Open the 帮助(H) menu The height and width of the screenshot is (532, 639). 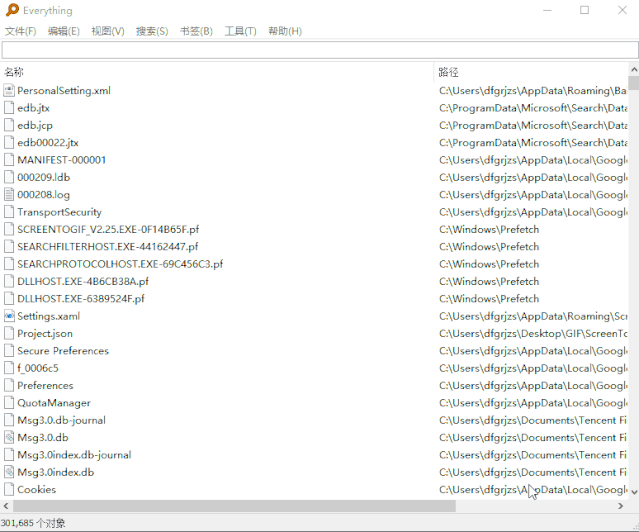[x=285, y=31]
